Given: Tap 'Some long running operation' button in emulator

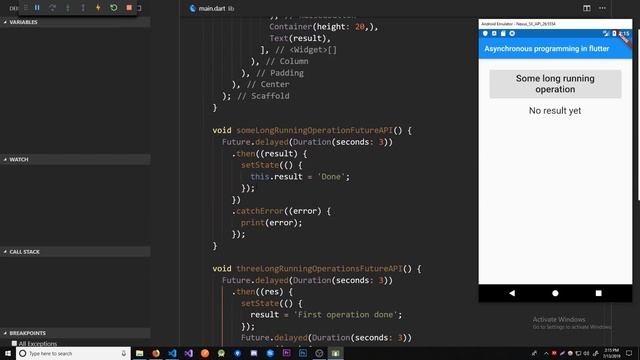Looking at the screenshot, I should pyautogui.click(x=555, y=84).
